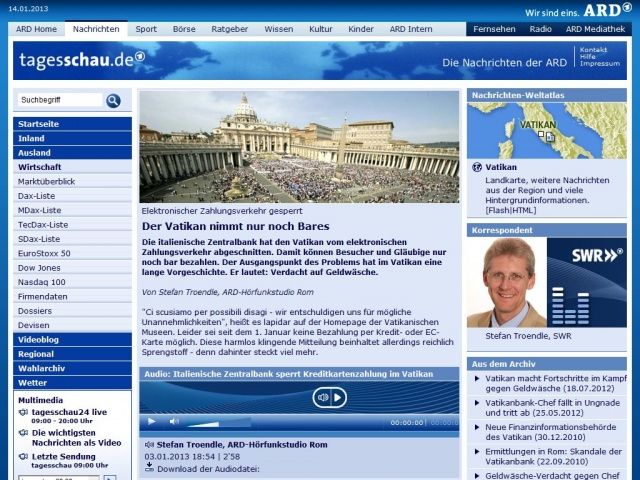Open the SDax-Liste sidebar entry

tap(72, 239)
